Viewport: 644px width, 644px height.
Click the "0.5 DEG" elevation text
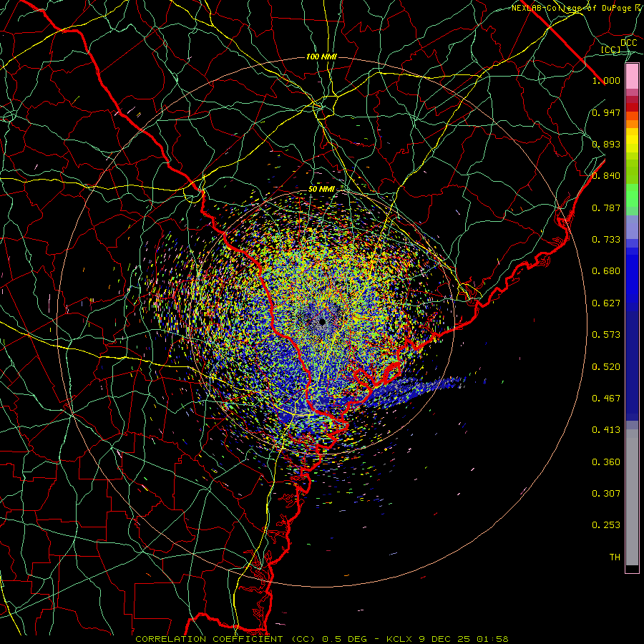pos(344,639)
